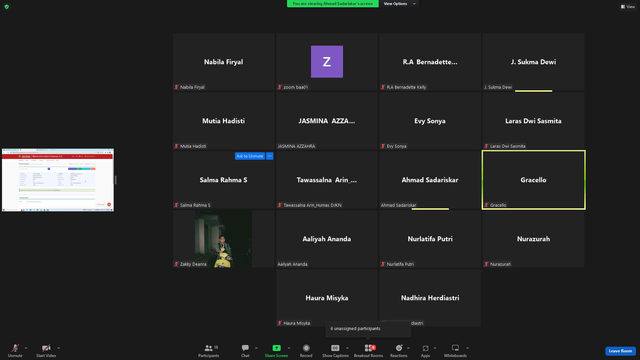Select R.A Bernadette Kelly's tile
Screen dimensions: 640x360
click(x=430, y=62)
